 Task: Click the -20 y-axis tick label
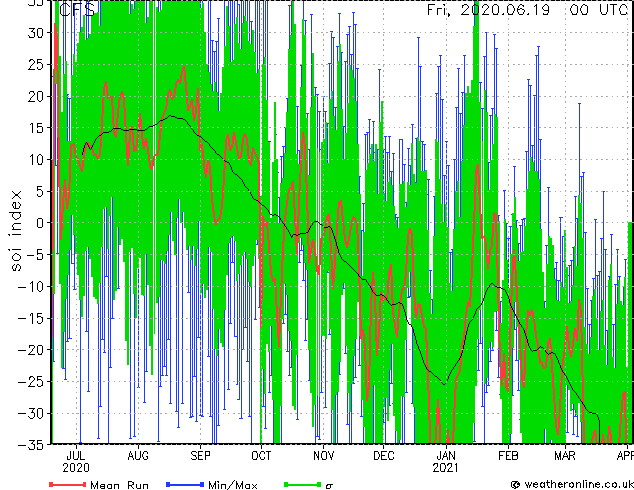coord(31,350)
